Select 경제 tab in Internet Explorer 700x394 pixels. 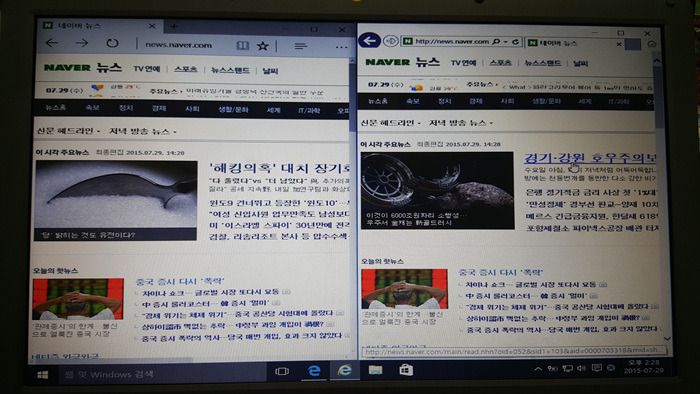[x=476, y=101]
